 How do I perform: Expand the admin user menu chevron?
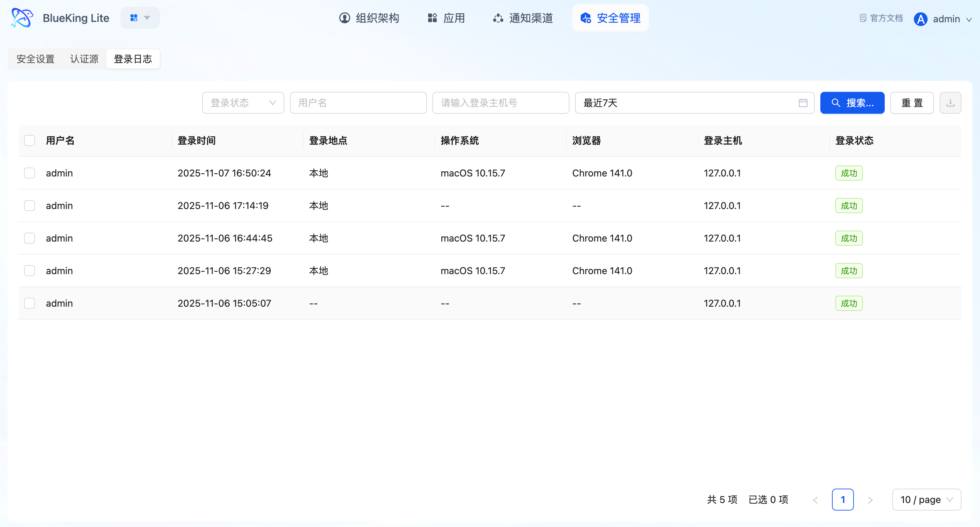969,19
